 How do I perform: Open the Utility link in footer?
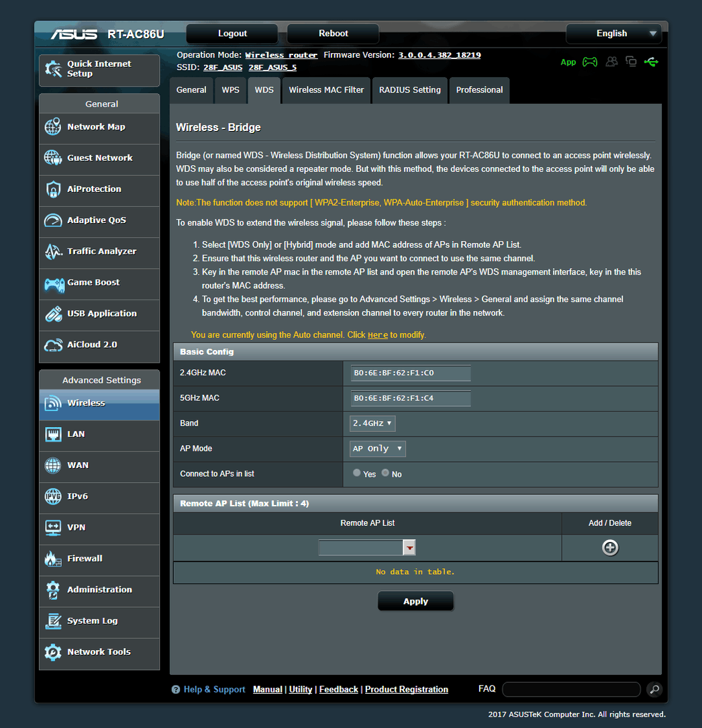(300, 690)
